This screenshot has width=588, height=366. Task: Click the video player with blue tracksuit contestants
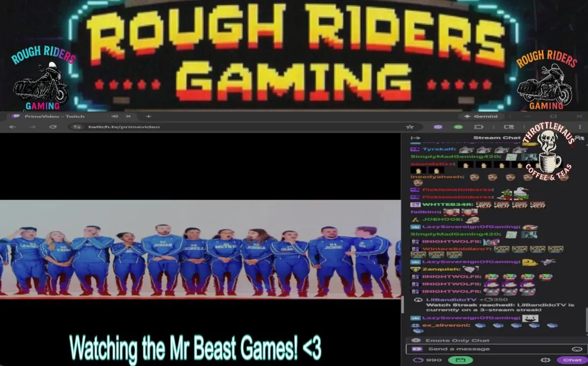[200, 249]
